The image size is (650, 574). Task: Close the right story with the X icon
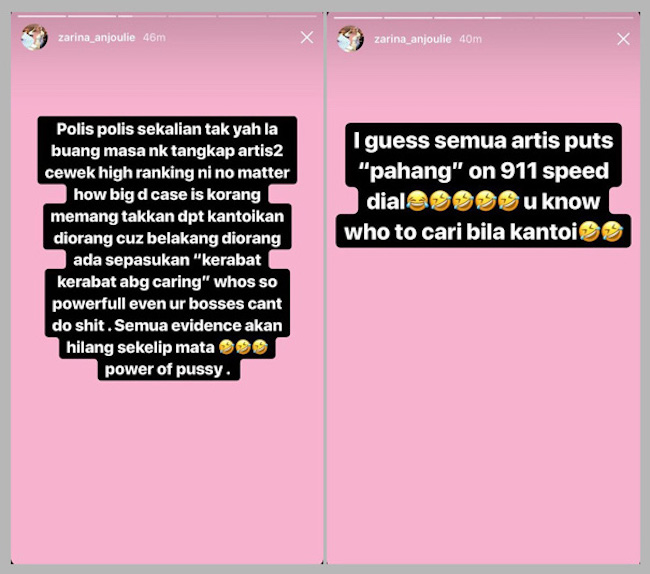623,39
